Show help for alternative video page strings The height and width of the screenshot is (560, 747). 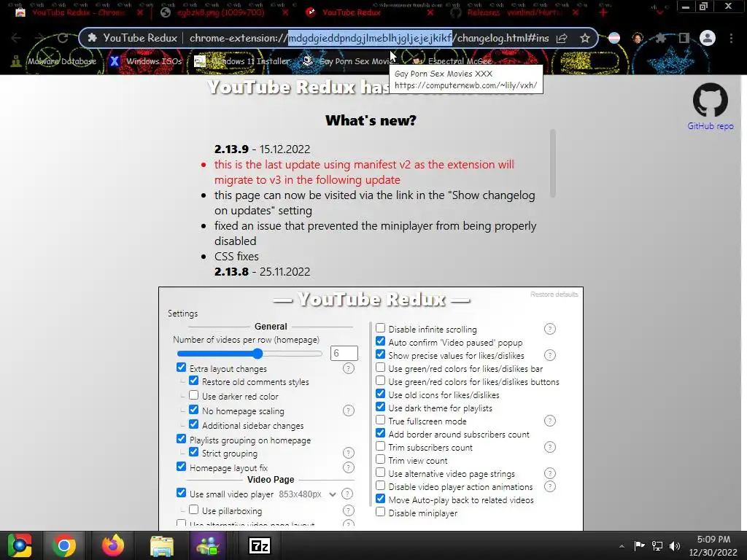(x=550, y=473)
